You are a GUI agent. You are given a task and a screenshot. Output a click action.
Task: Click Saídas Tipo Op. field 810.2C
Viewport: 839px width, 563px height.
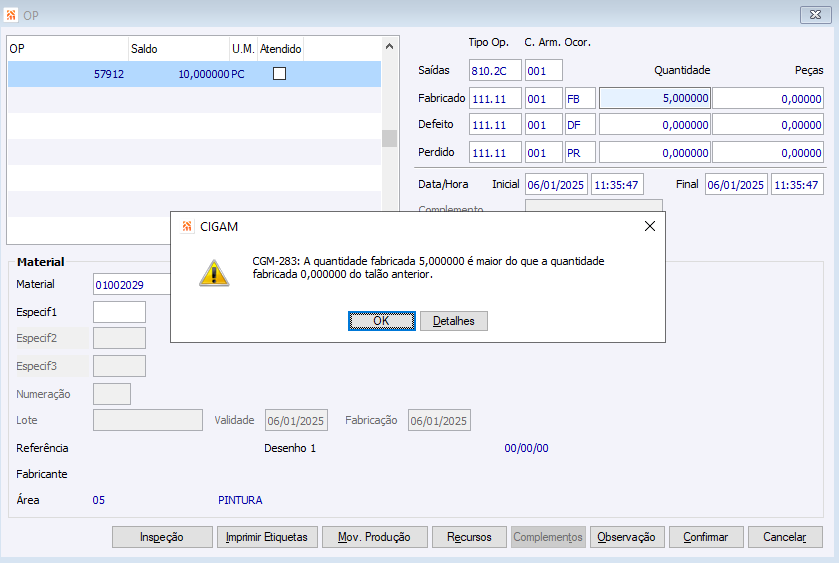coord(495,71)
